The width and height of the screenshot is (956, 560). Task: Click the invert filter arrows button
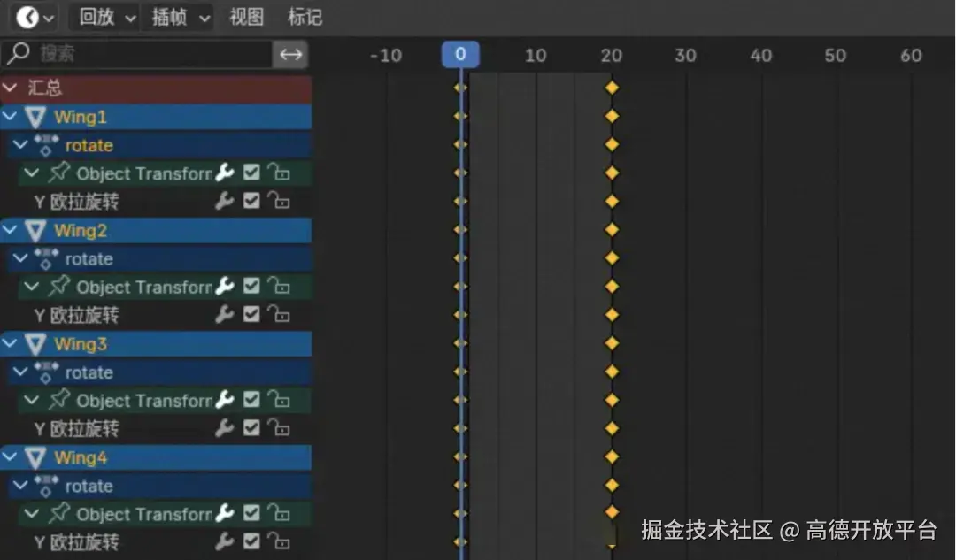click(291, 54)
